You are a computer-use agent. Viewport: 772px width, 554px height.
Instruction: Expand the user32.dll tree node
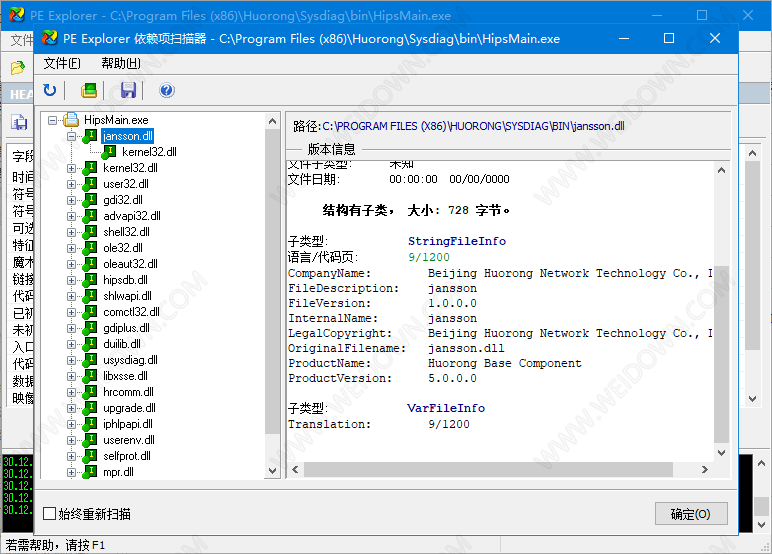72,184
